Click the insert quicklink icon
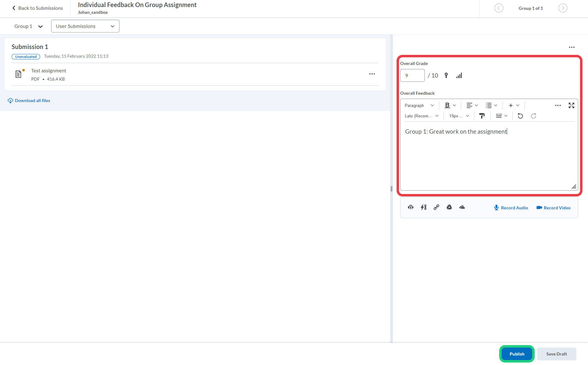 pyautogui.click(x=424, y=207)
